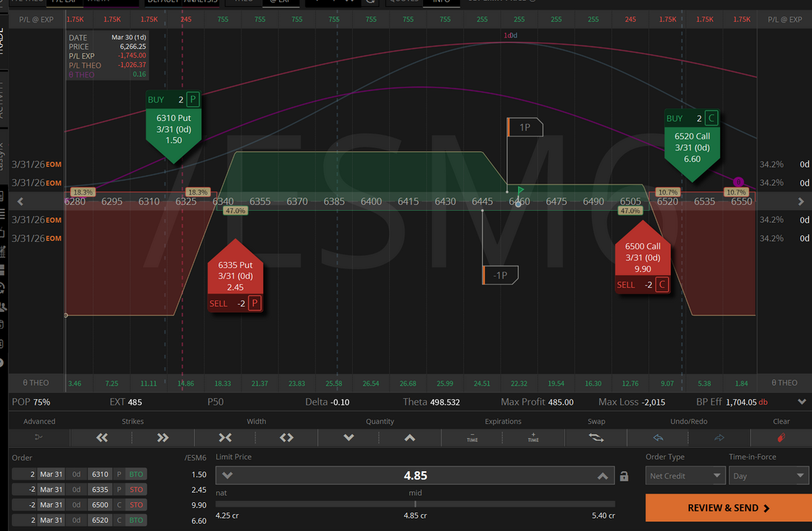Increase order quantity with the up chevron

410,437
